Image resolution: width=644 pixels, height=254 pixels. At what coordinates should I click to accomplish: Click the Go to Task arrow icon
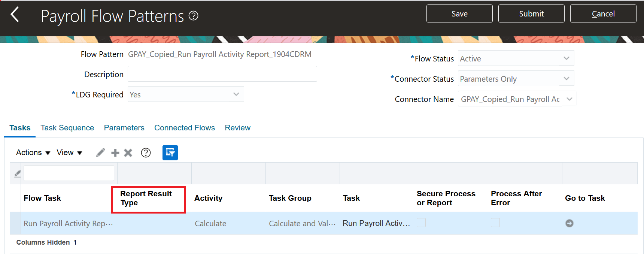coord(569,223)
